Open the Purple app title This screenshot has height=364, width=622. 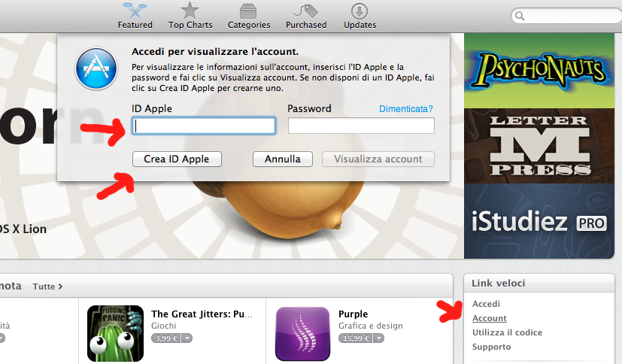[353, 314]
